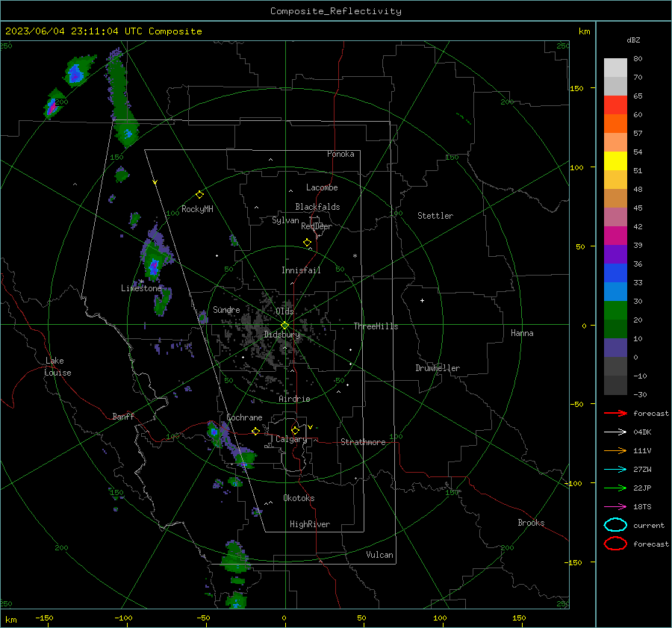The width and height of the screenshot is (672, 628).
Task: Click the Composite_Reflectivity title text
Action: tap(336, 11)
